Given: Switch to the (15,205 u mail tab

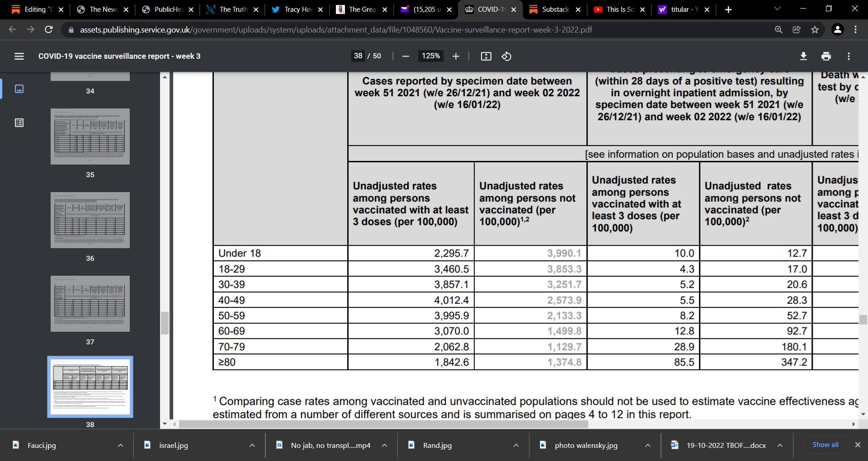Looking at the screenshot, I should point(426,9).
